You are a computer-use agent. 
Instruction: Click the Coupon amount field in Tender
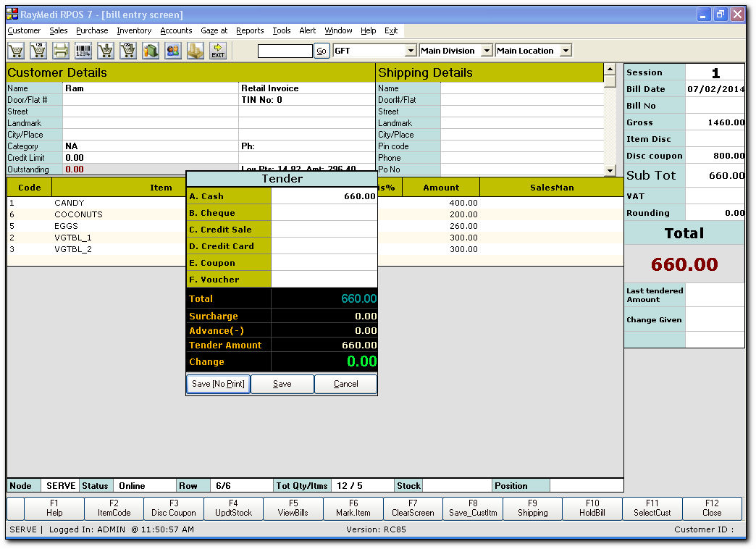click(x=324, y=263)
